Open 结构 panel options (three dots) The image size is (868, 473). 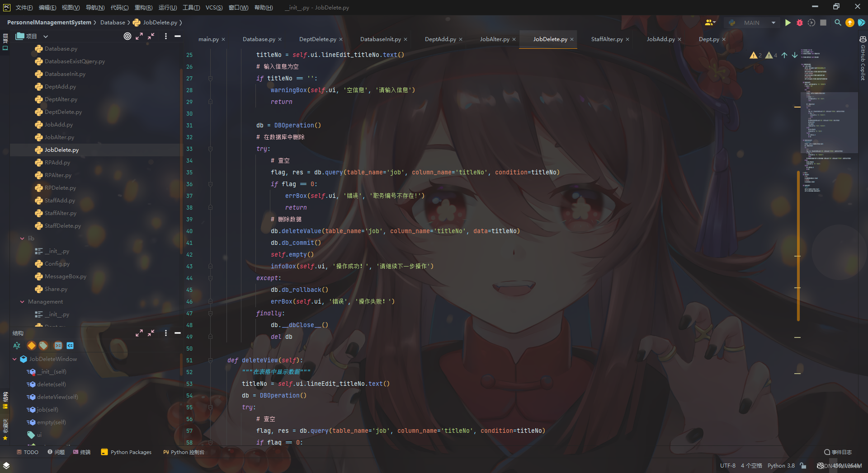(x=166, y=333)
